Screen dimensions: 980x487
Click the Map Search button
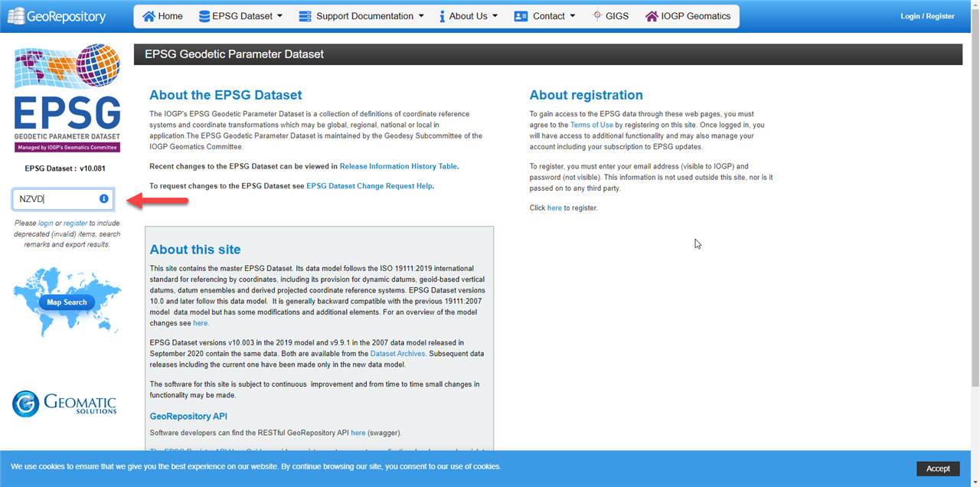67,302
